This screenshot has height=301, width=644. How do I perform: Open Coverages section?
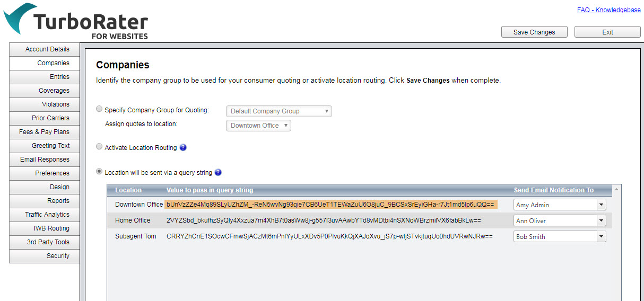pyautogui.click(x=45, y=91)
